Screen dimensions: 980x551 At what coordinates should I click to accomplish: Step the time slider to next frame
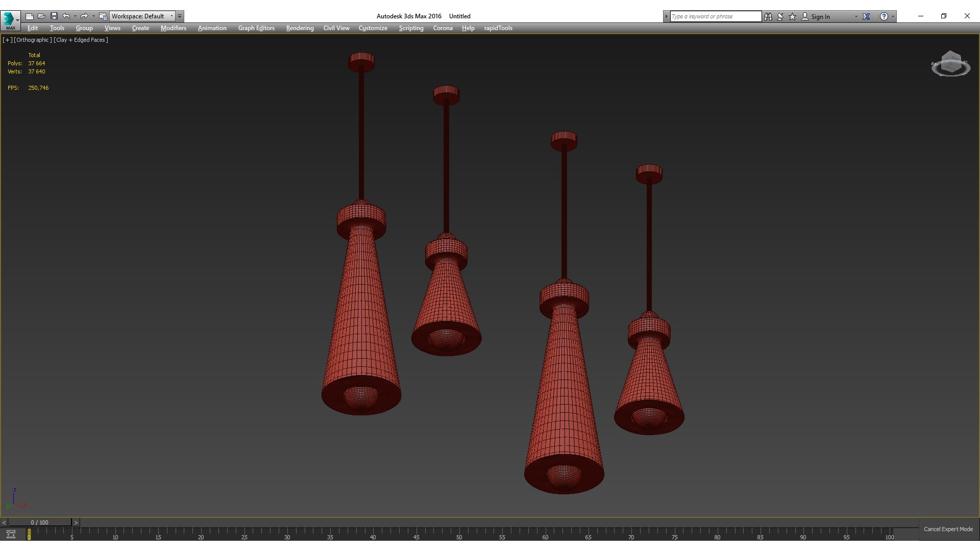click(x=76, y=522)
